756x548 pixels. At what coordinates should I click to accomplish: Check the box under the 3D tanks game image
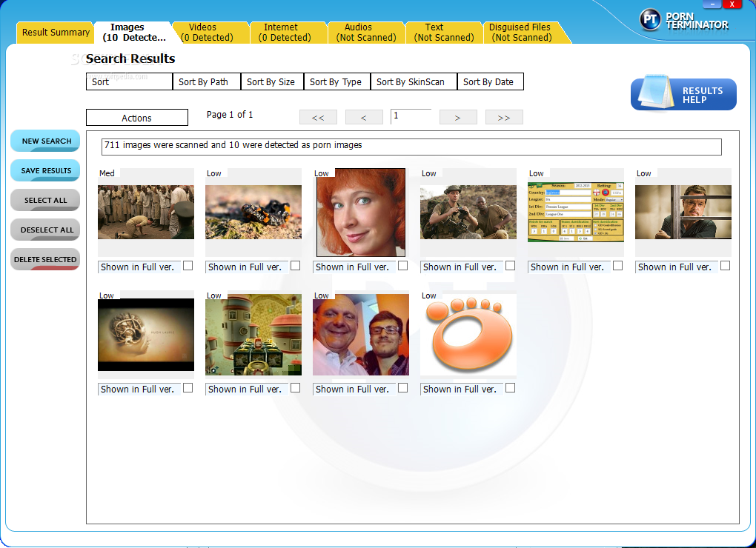tap(296, 387)
